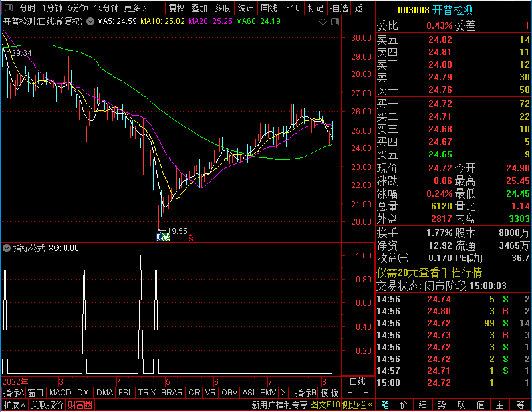Select the 势 trend tab
The image size is (532, 412).
point(442,405)
